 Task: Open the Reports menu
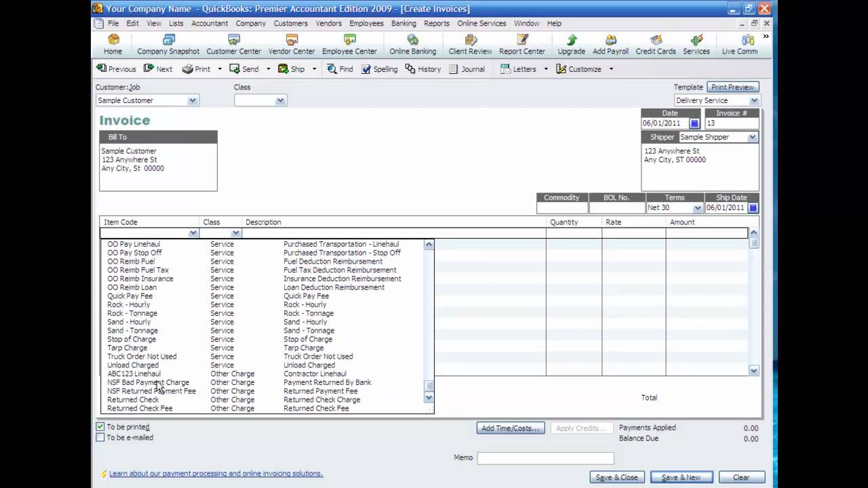tap(437, 23)
